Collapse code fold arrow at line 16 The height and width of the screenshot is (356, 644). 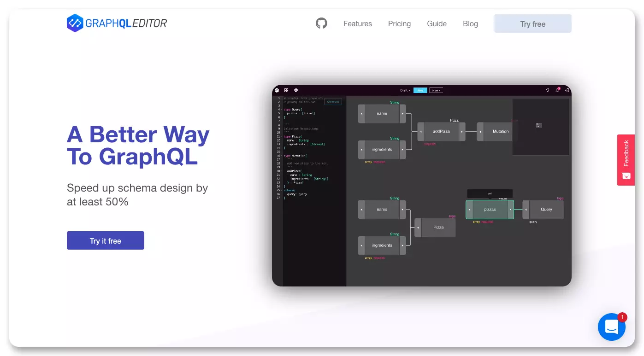coord(282,156)
